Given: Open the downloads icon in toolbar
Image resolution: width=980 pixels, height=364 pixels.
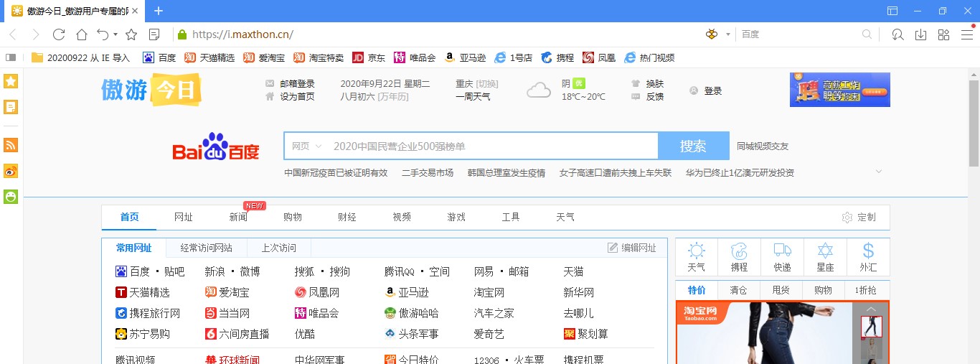Looking at the screenshot, I should pyautogui.click(x=920, y=34).
